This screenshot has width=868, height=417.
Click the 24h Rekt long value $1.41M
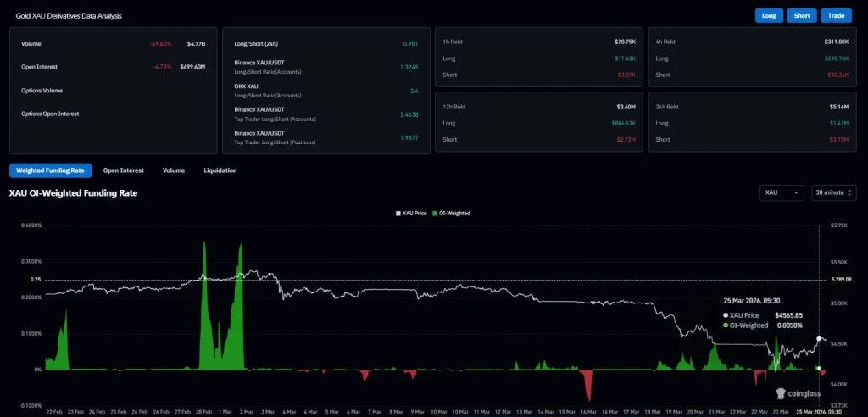839,124
